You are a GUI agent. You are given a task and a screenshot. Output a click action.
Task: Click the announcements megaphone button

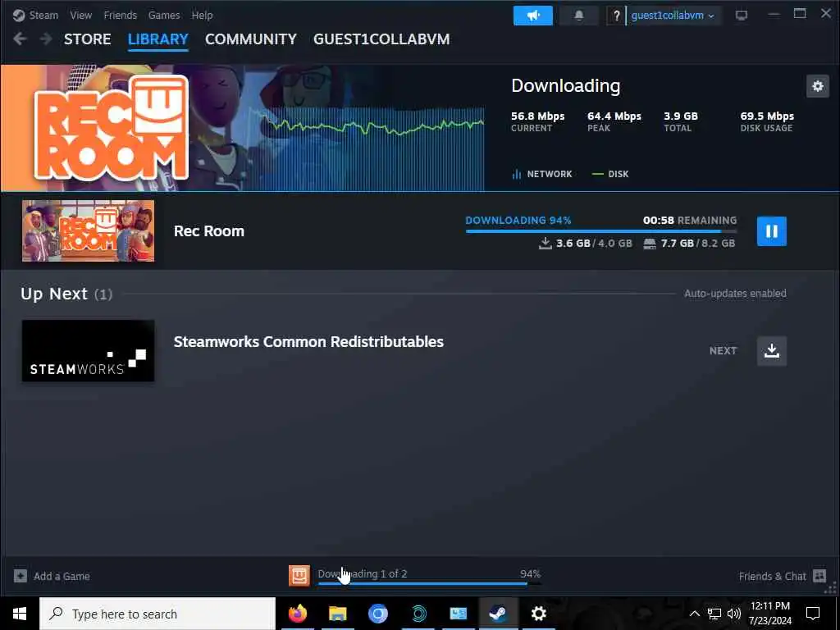coord(533,16)
